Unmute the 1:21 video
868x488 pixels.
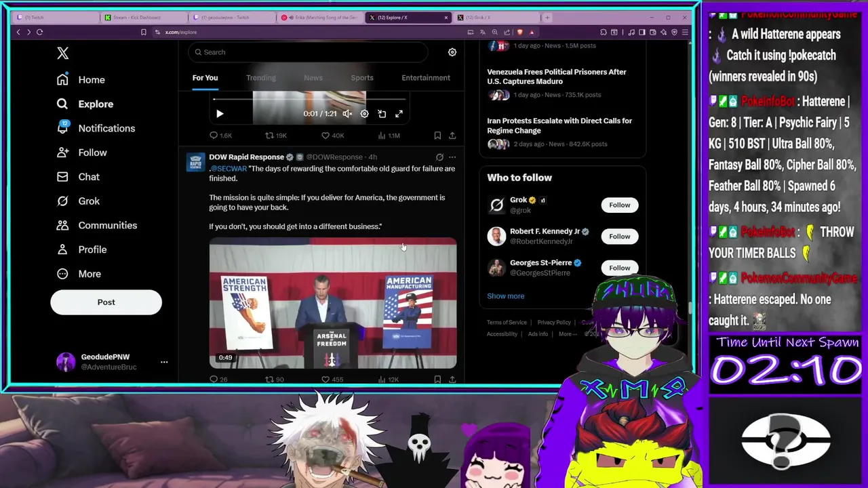tap(347, 114)
